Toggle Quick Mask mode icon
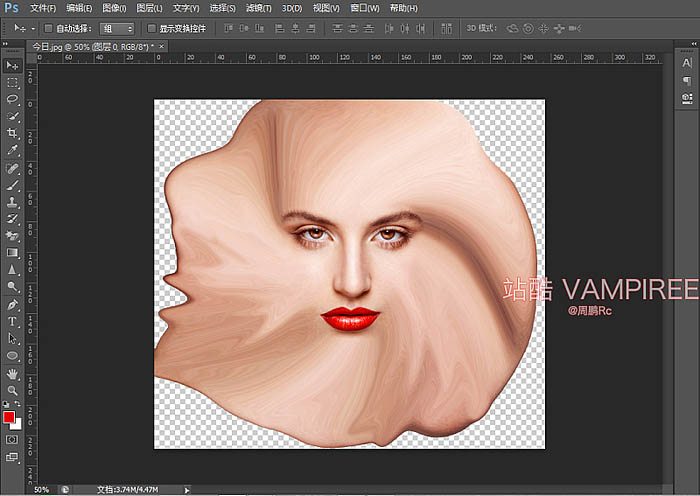700x496 pixels. click(13, 439)
